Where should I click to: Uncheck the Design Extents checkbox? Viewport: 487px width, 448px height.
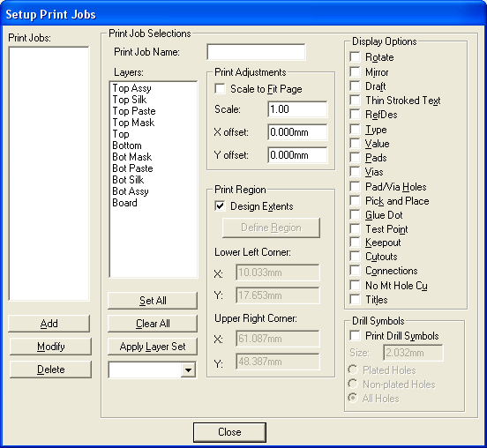[x=220, y=206]
